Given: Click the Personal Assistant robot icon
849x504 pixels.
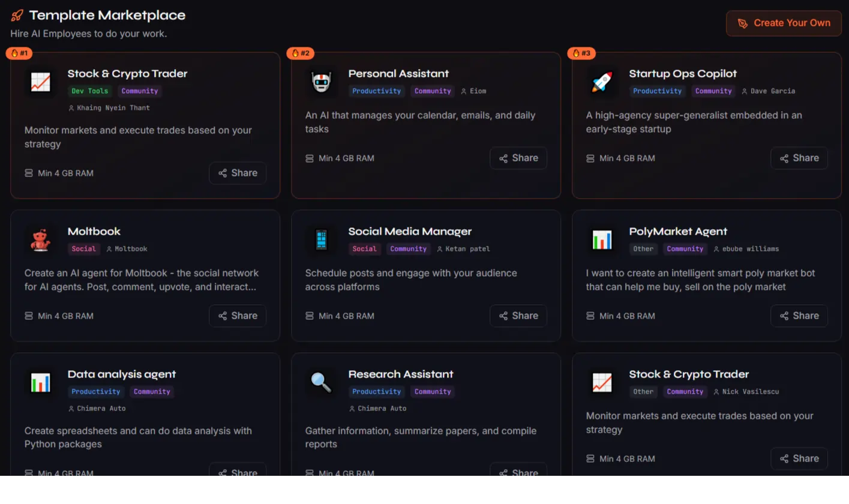Looking at the screenshot, I should (x=322, y=82).
